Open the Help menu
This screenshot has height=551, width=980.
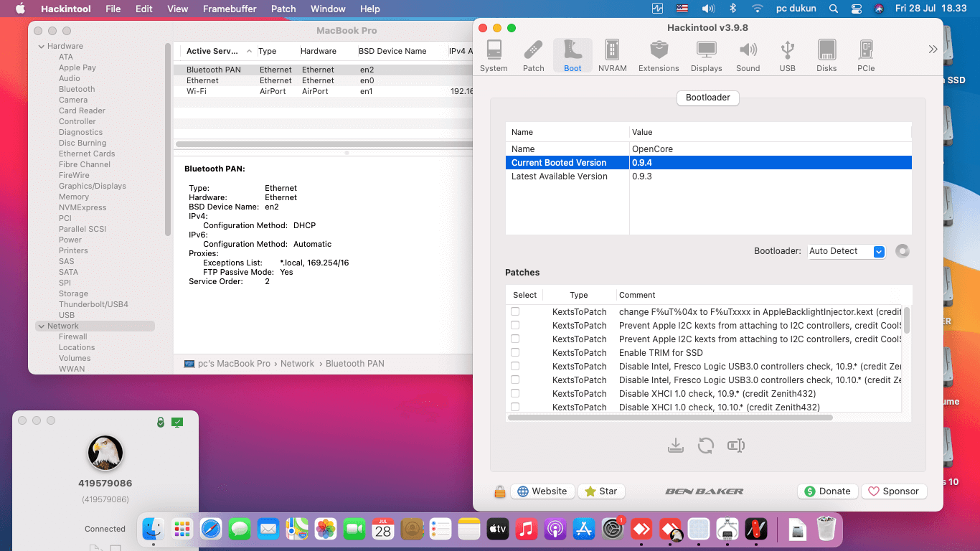point(369,9)
